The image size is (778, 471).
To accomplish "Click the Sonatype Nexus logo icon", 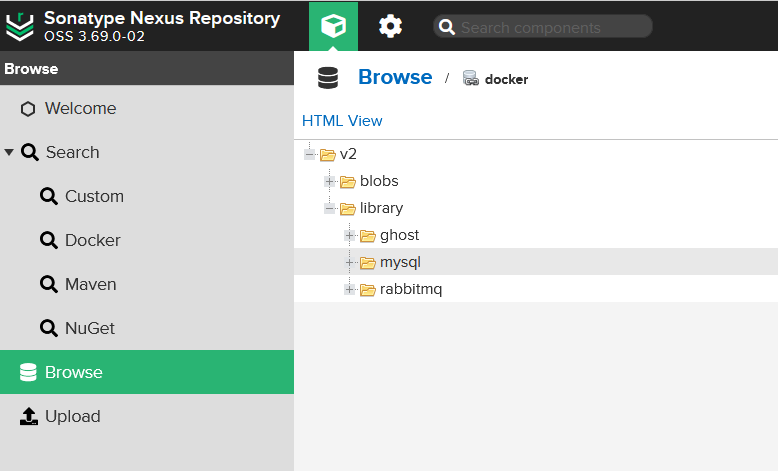I will 20,26.
